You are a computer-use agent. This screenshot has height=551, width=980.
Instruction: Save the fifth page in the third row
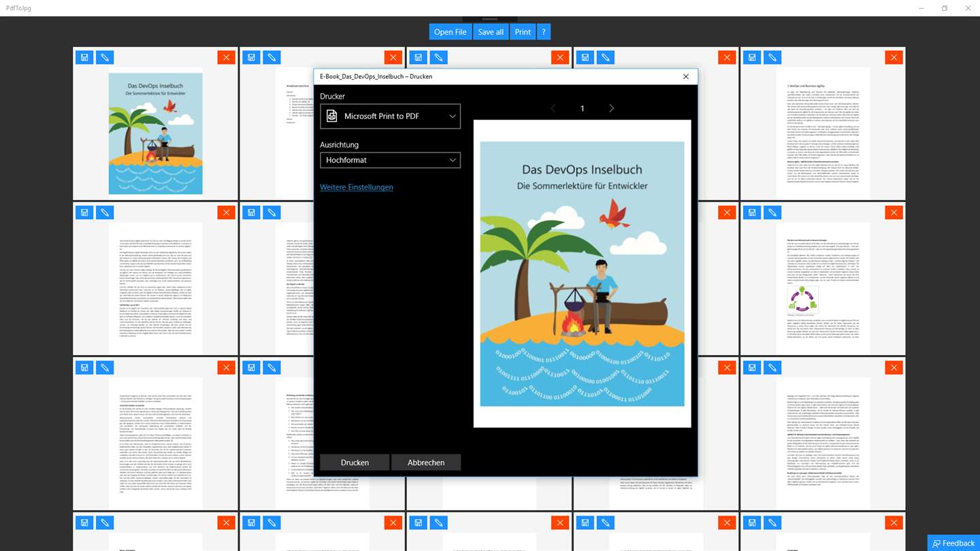point(752,368)
